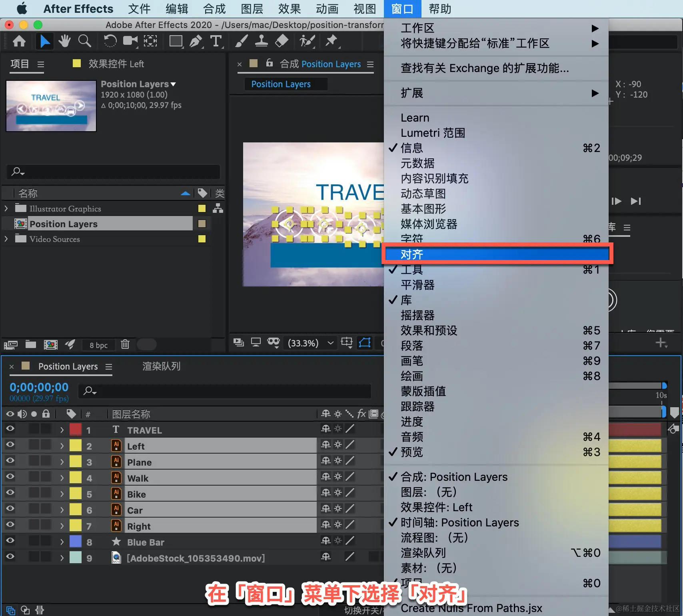This screenshot has width=683, height=616.
Task: Lock the composition viewer panel
Action: point(270,63)
